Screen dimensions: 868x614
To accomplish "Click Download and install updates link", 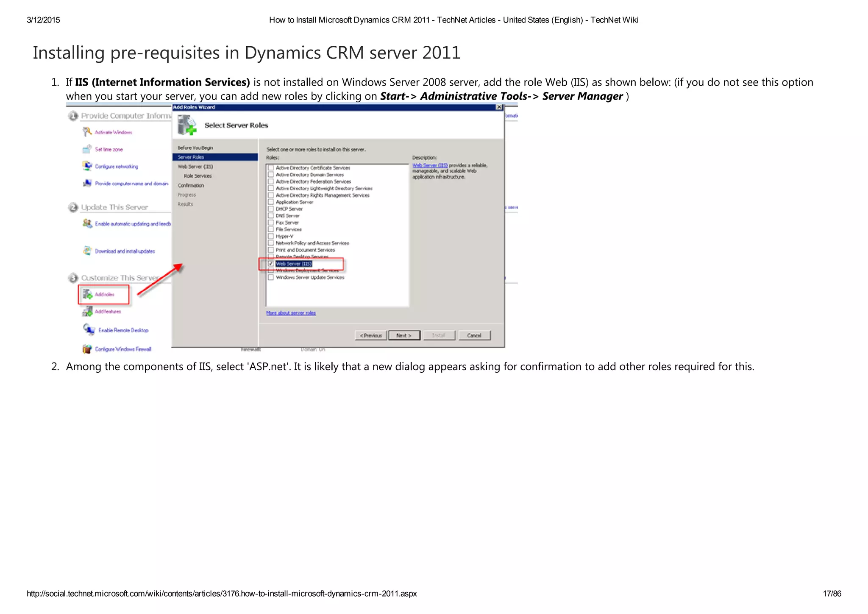I will (125, 251).
